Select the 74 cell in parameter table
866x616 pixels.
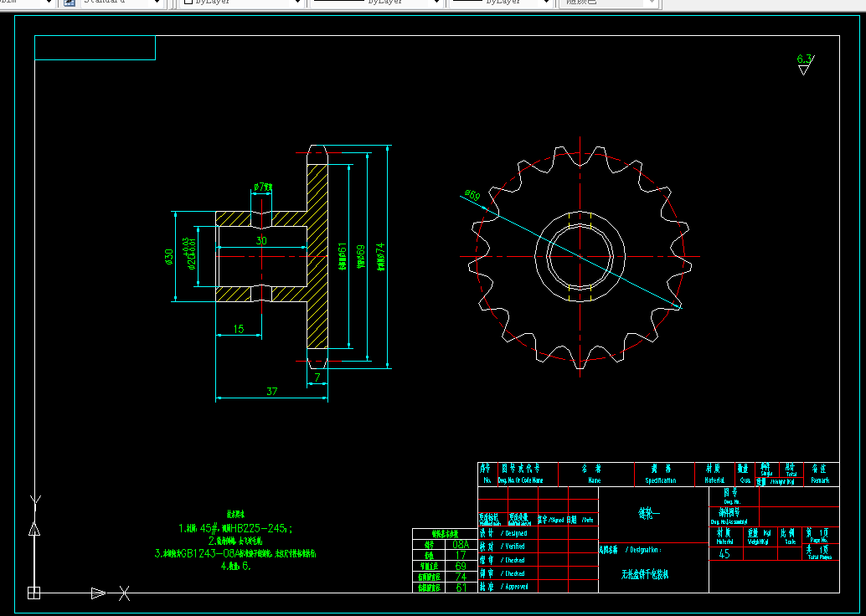tap(461, 577)
